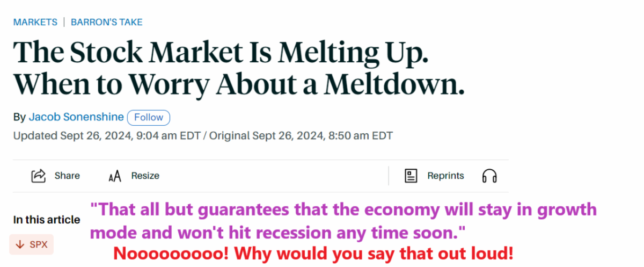The image size is (644, 267).
Task: Open the SPX ticker chip
Action: (x=32, y=244)
